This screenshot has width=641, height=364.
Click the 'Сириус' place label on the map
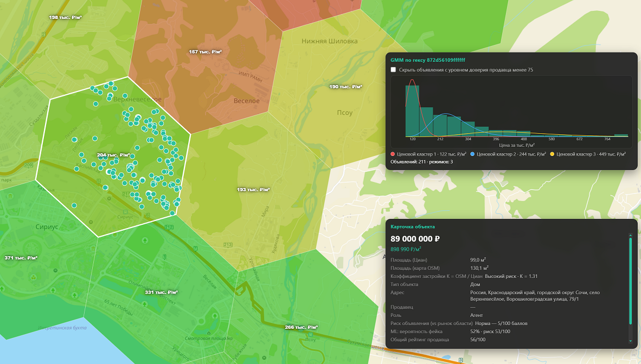click(47, 227)
